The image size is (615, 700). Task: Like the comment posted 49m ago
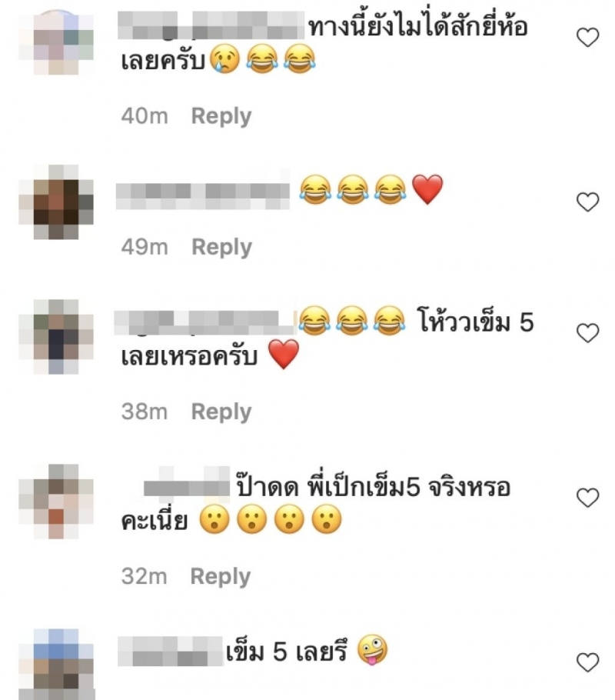588,202
